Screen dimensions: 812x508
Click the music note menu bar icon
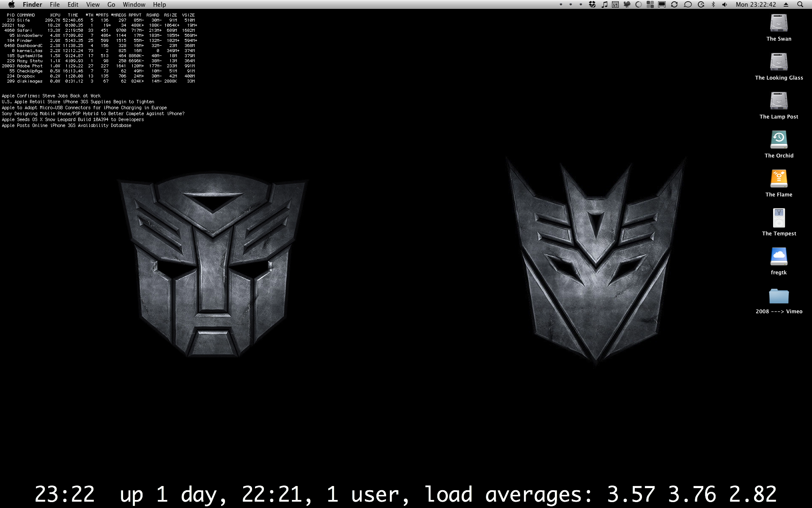click(604, 5)
